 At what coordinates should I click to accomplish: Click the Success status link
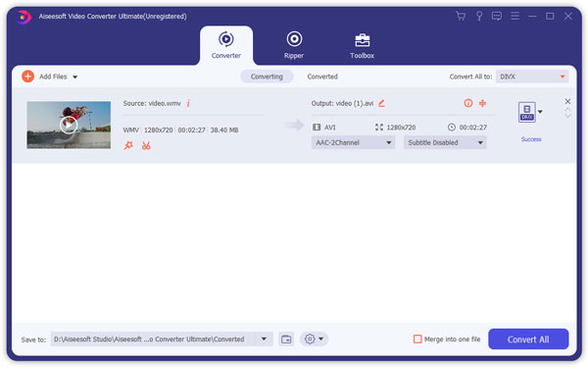[531, 139]
